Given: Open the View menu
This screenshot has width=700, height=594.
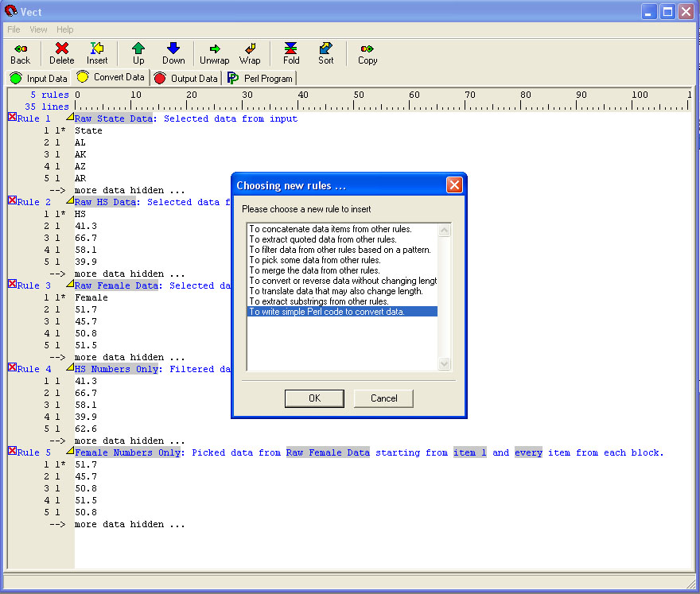Looking at the screenshot, I should [x=38, y=29].
